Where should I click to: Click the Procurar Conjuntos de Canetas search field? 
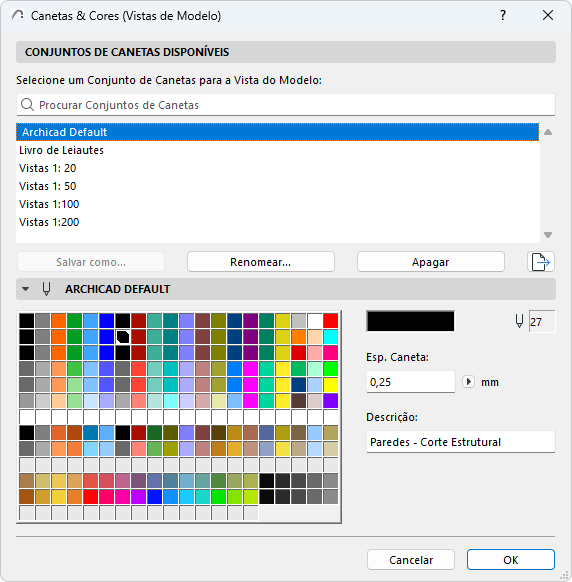tap(286, 105)
